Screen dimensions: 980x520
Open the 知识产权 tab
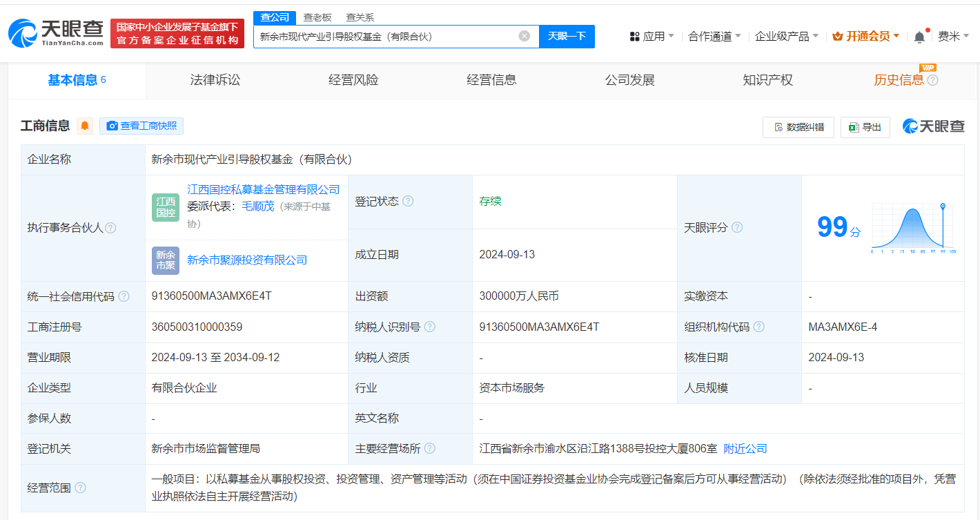pyautogui.click(x=767, y=80)
